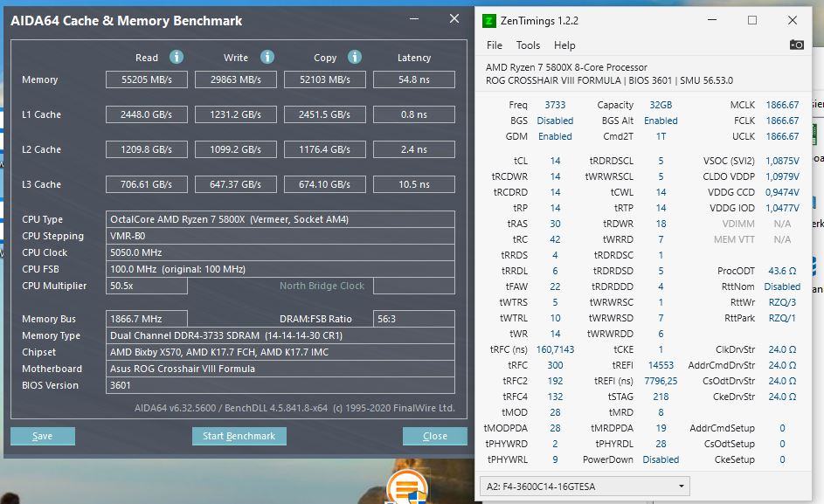This screenshot has width=824, height=504.
Task: Click the DRAM:FSB Ratio value 56:3
Action: [x=414, y=319]
